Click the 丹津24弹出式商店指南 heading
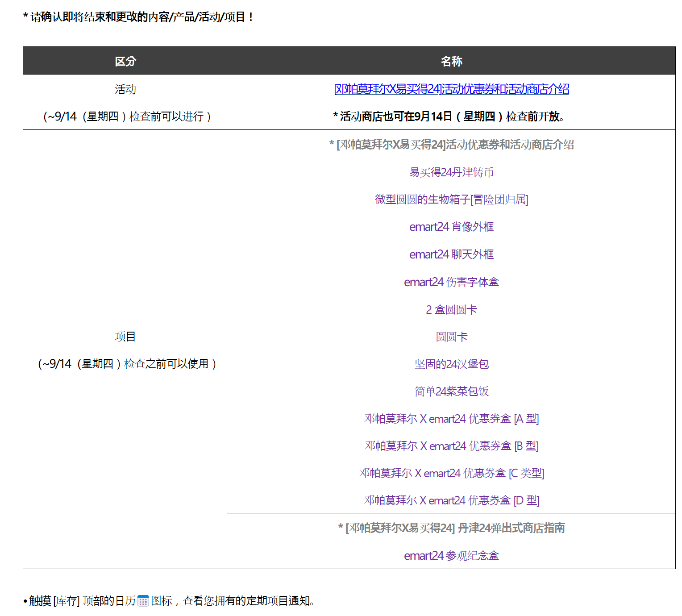 451,528
